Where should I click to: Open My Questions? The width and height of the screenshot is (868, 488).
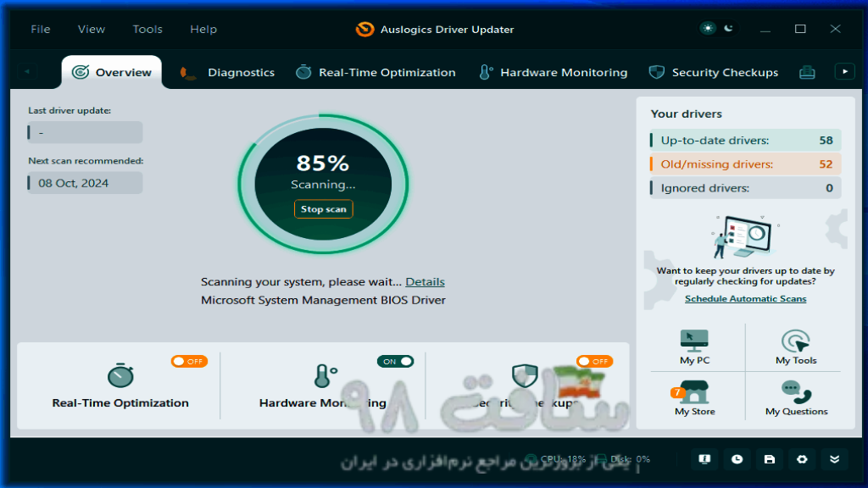796,398
